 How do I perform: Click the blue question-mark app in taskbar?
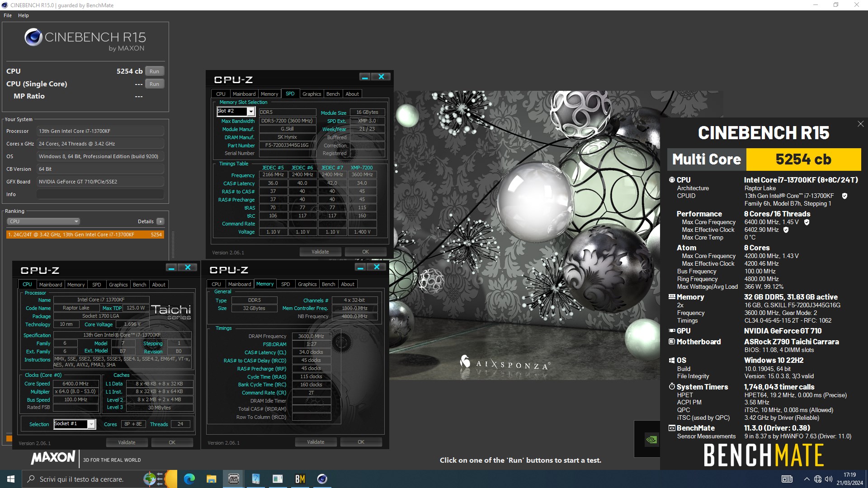(256, 479)
